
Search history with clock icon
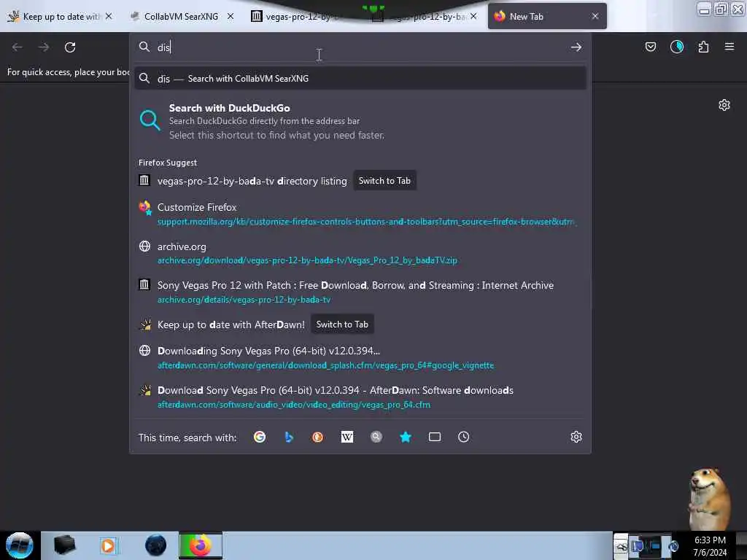(x=463, y=437)
